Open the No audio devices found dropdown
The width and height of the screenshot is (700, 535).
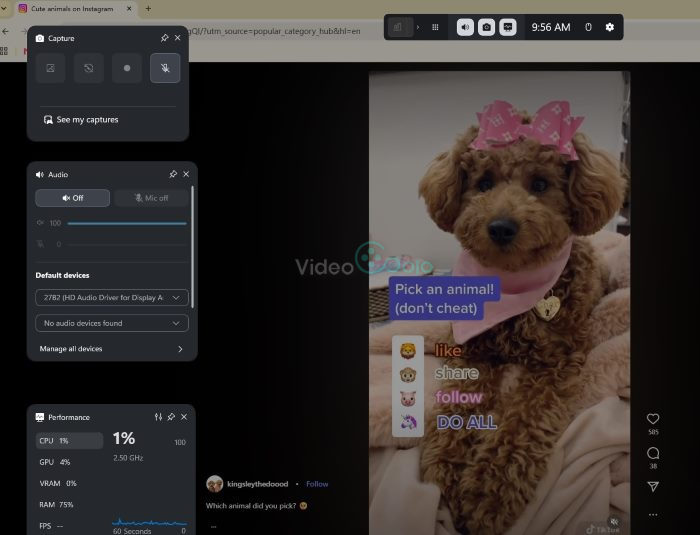tap(112, 323)
